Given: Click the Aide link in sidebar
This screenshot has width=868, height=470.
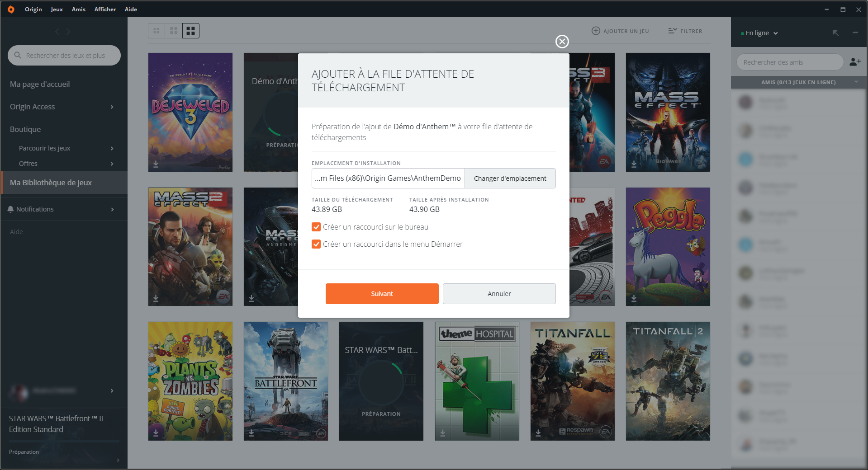Looking at the screenshot, I should pyautogui.click(x=16, y=232).
